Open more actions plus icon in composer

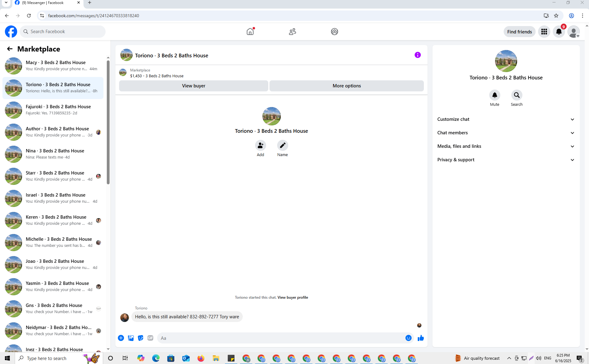[121, 338]
